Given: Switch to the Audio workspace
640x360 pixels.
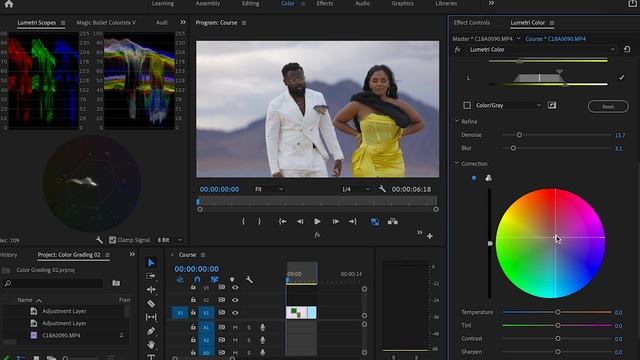Looking at the screenshot, I should [362, 3].
